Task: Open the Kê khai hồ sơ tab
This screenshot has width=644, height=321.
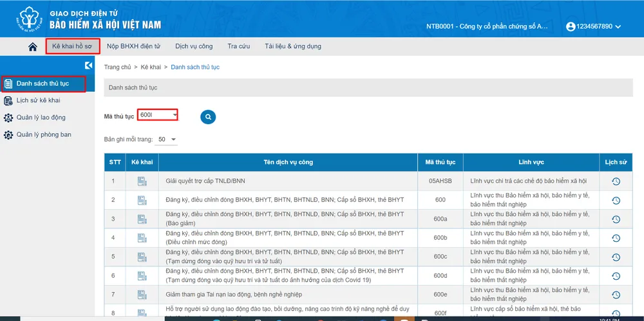Action: (x=71, y=46)
